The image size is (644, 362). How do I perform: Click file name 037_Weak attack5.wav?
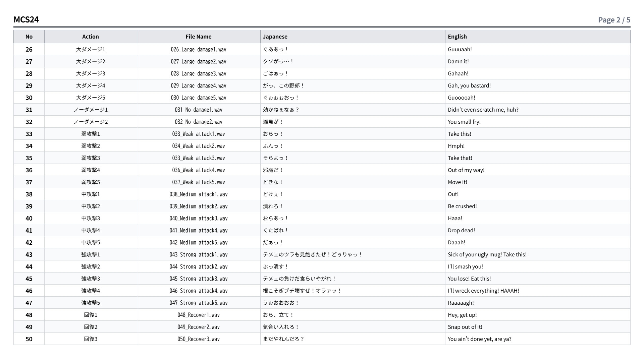[x=199, y=182]
